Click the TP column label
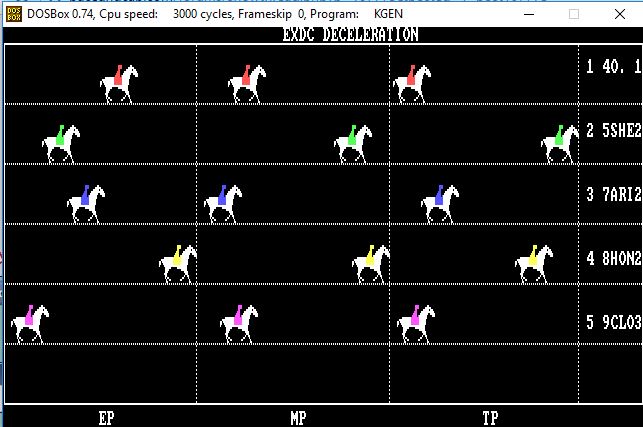Screen dimensions: 643x427 (490, 418)
